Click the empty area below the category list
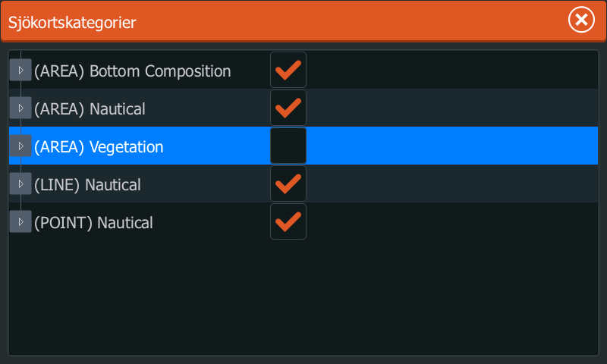Image resolution: width=607 pixels, height=364 pixels. point(303,296)
